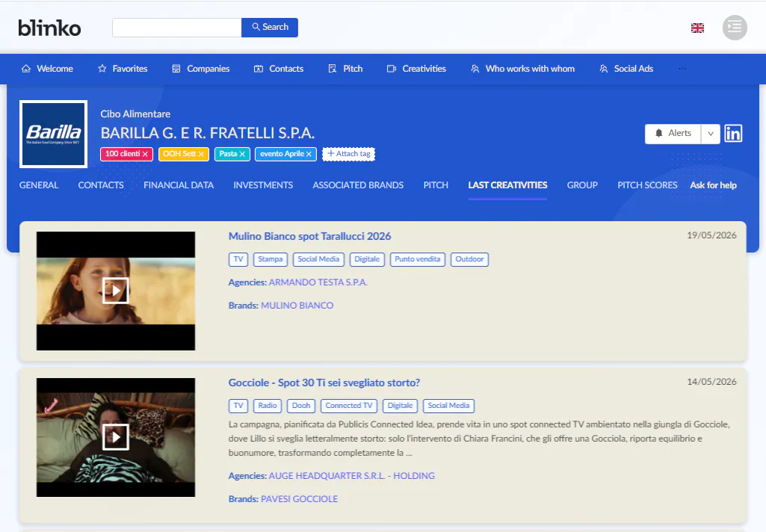
Task: Open the MULINO BIANCO brand link
Action: pos(297,306)
